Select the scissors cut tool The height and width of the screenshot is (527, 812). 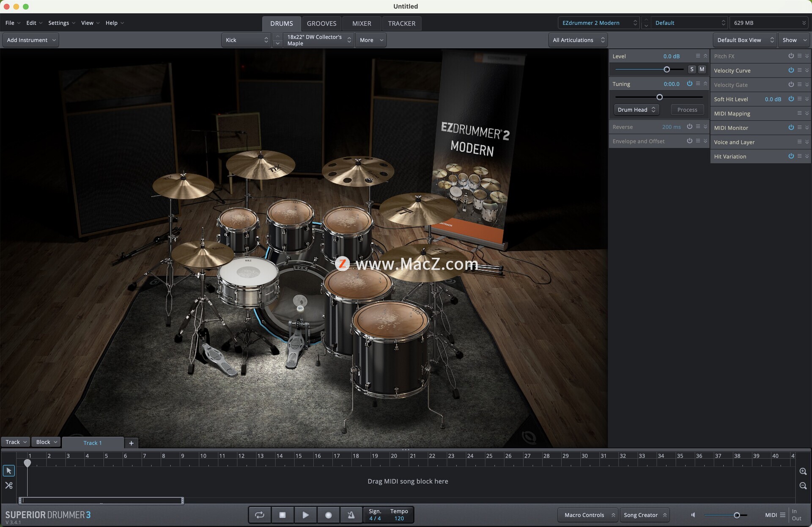coord(8,486)
